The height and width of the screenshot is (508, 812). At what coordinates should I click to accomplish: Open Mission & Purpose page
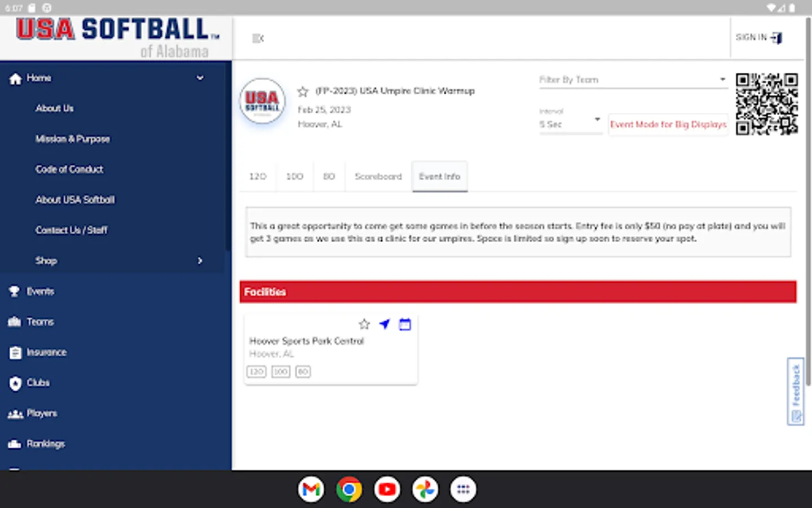pyautogui.click(x=73, y=139)
